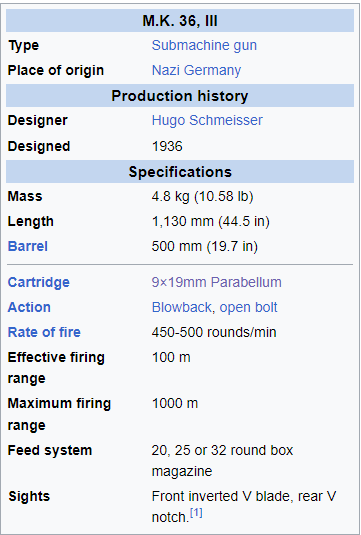The image size is (361, 535).
Task: Follow the open bolt link
Action: click(248, 307)
